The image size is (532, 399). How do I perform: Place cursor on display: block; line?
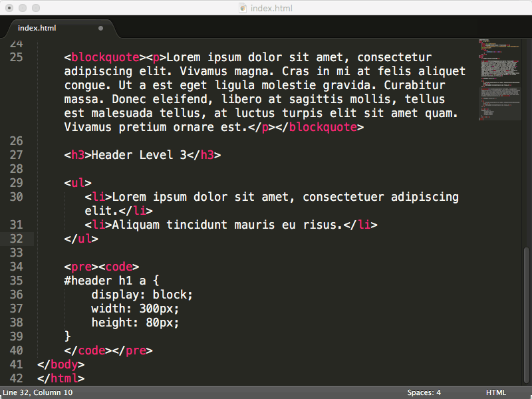[142, 295]
